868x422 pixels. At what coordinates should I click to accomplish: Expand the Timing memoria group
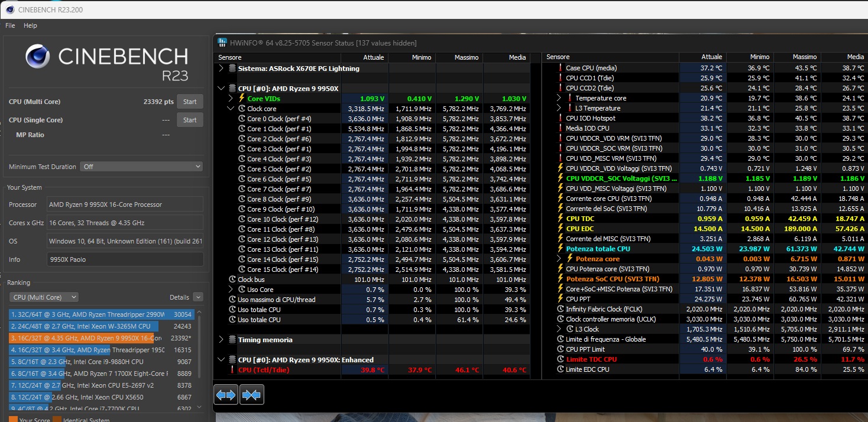tap(222, 340)
